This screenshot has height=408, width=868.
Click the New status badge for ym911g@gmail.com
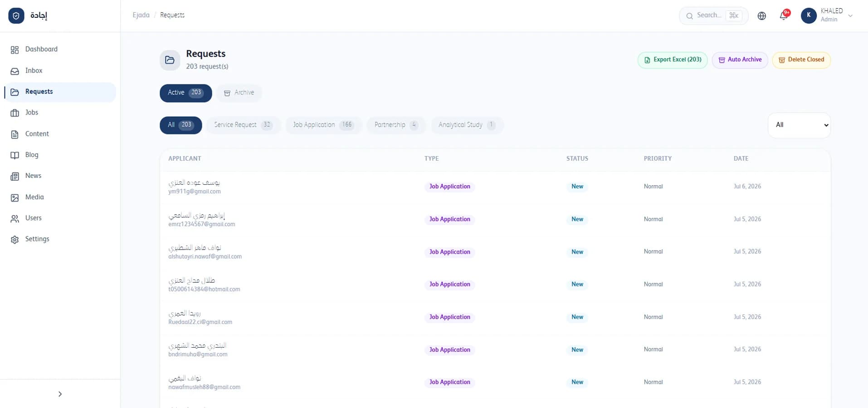pyautogui.click(x=577, y=187)
